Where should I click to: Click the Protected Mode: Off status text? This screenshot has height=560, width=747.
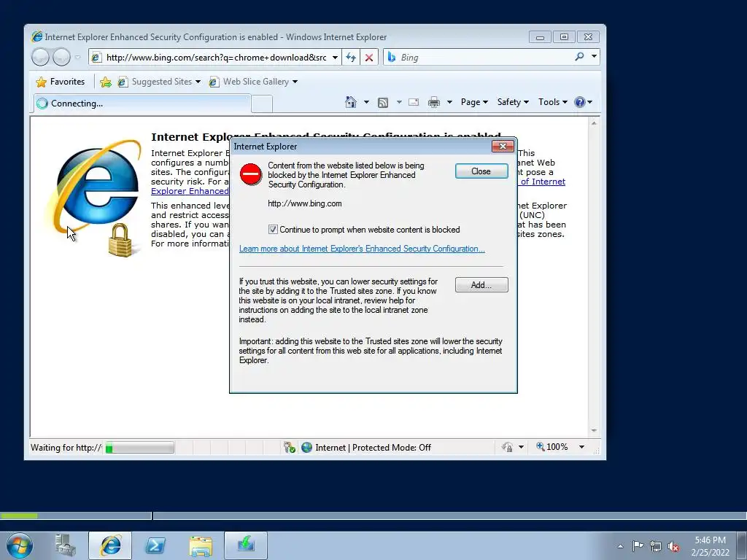click(x=392, y=448)
